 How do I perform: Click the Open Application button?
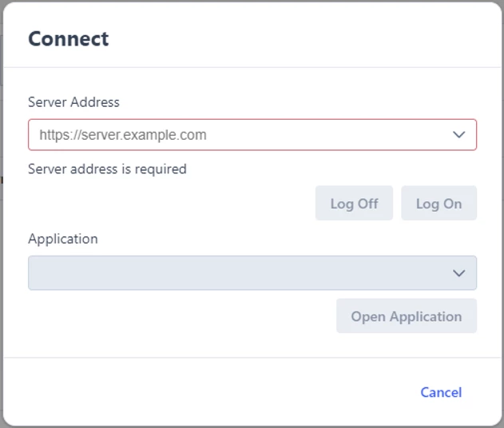pyautogui.click(x=407, y=316)
